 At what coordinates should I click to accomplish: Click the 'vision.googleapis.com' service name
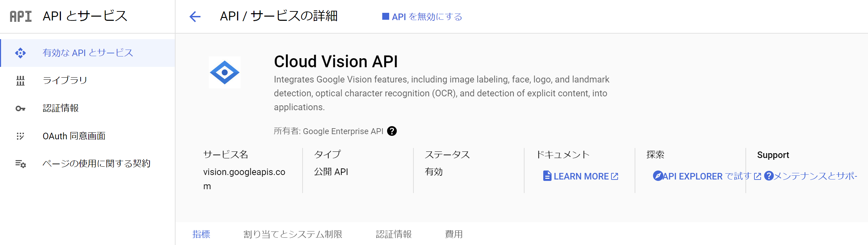click(x=244, y=179)
